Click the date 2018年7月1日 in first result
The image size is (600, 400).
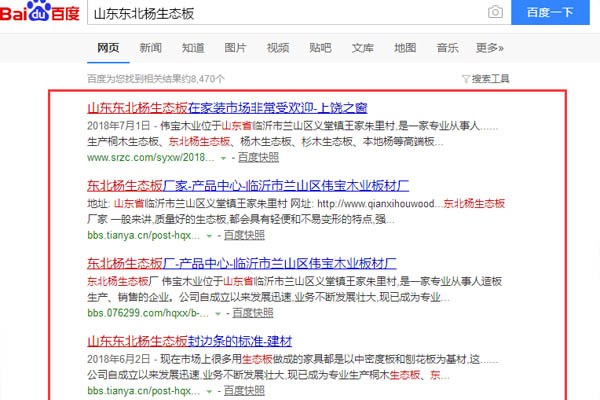click(x=119, y=126)
